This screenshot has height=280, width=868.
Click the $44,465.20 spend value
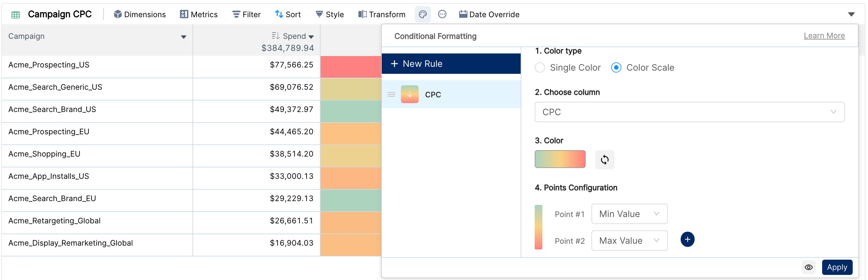[x=292, y=132]
